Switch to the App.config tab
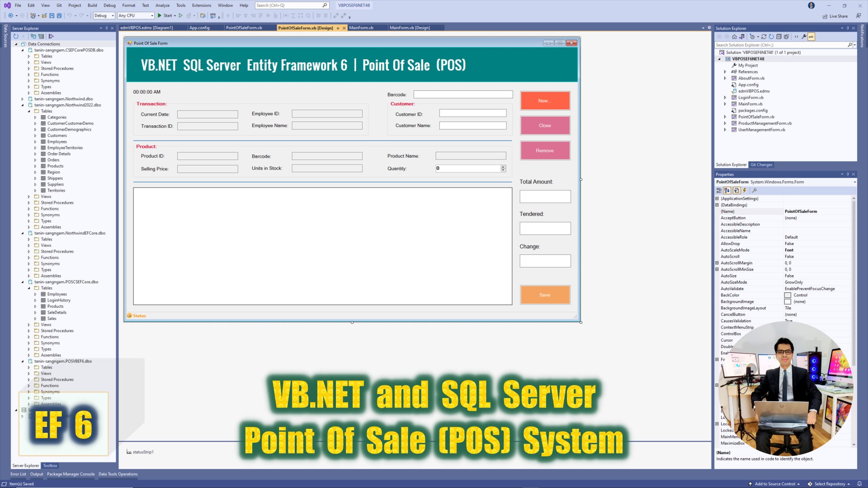 coord(199,28)
